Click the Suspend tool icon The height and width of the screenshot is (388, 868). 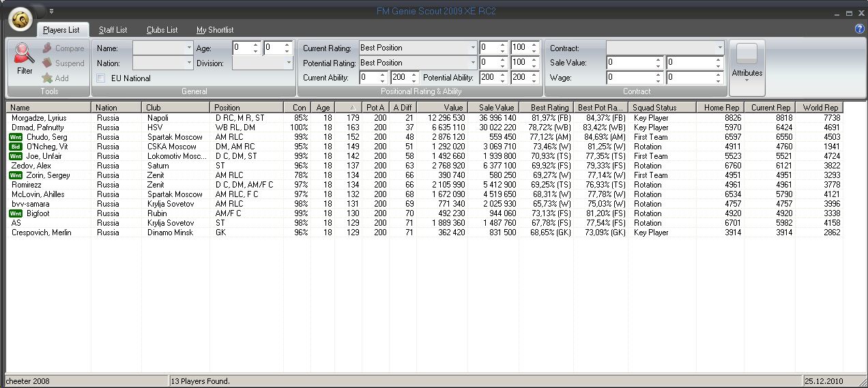(47, 63)
